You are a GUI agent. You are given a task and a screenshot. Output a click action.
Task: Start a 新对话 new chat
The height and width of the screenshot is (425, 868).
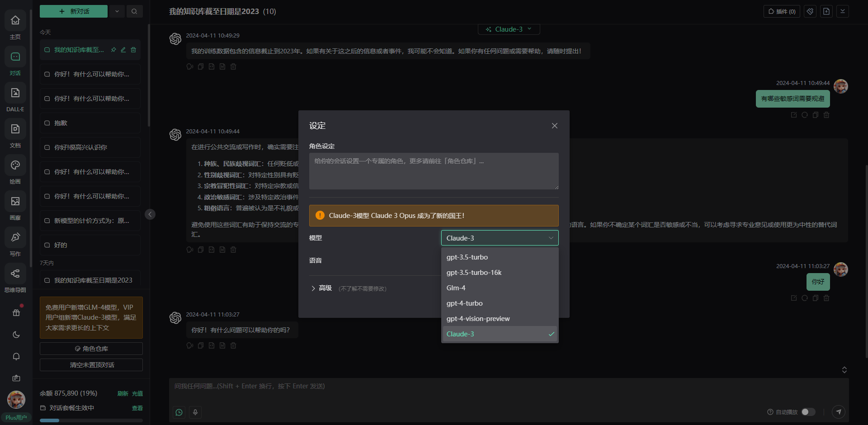pos(74,11)
